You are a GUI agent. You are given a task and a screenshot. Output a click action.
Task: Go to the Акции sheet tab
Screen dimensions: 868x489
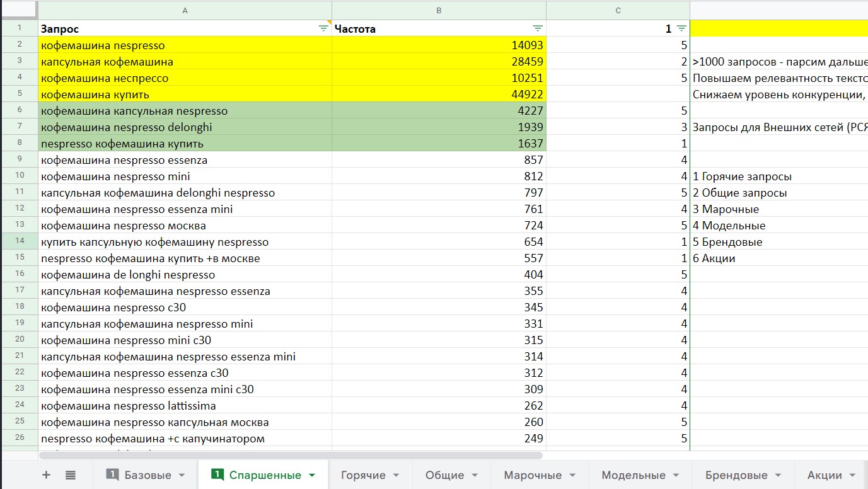coord(825,475)
